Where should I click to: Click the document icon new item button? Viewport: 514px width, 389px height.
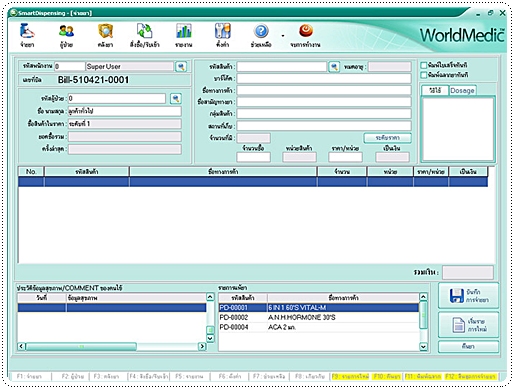[468, 325]
